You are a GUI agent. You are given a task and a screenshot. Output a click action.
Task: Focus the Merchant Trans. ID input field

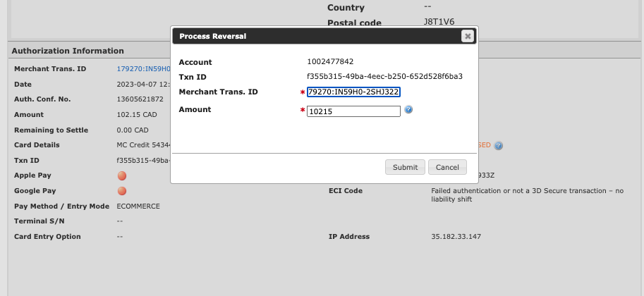353,92
